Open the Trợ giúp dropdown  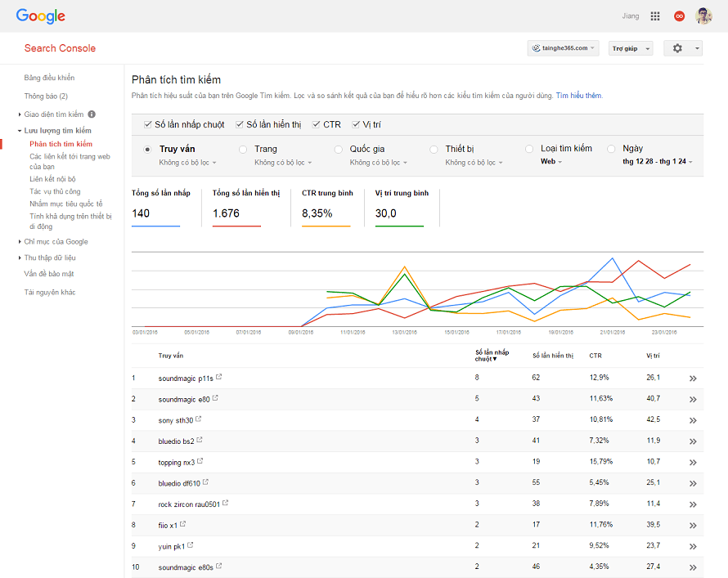click(x=631, y=48)
